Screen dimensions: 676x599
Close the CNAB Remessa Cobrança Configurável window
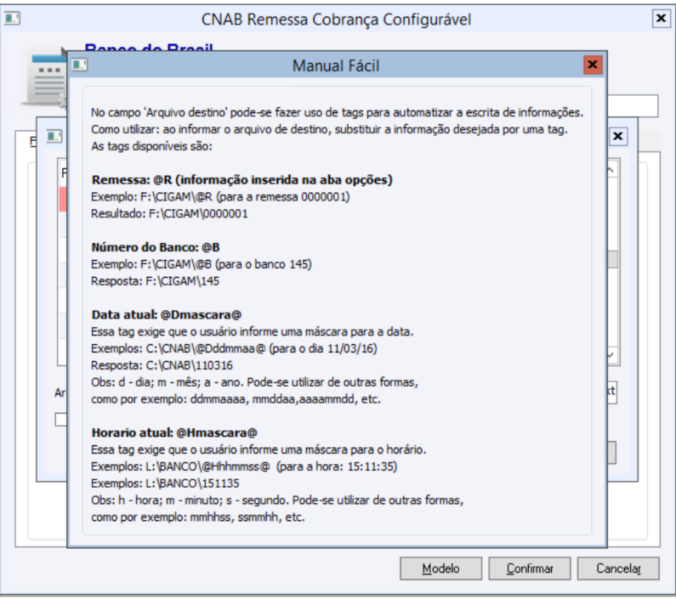coord(661,19)
